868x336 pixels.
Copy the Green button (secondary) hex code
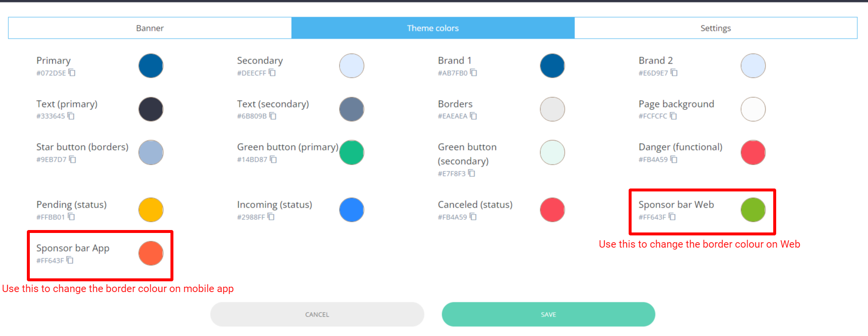tap(471, 173)
